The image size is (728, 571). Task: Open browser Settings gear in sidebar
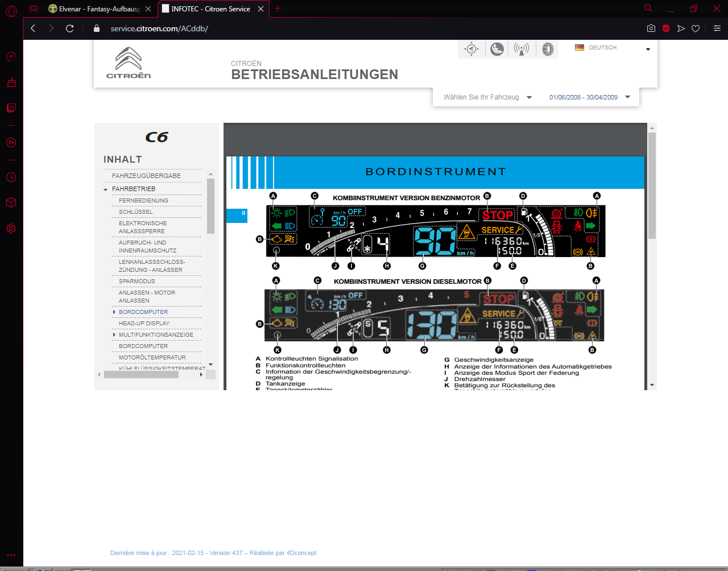[11, 228]
